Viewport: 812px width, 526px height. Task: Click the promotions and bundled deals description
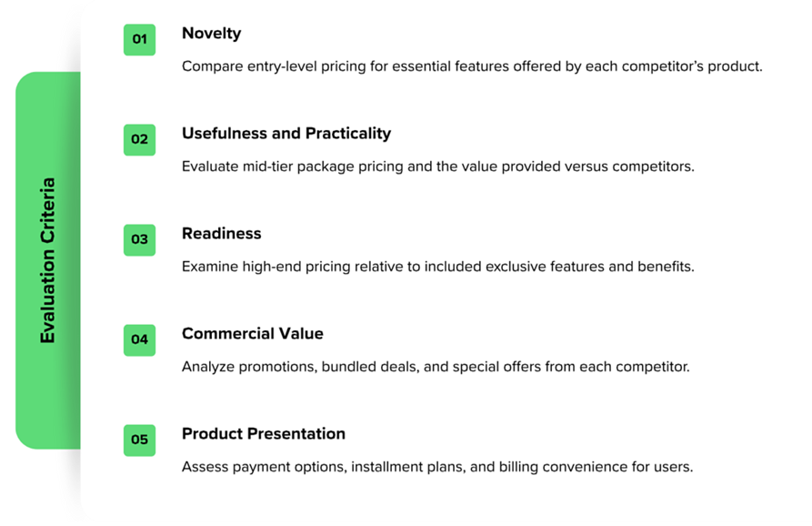(x=436, y=367)
